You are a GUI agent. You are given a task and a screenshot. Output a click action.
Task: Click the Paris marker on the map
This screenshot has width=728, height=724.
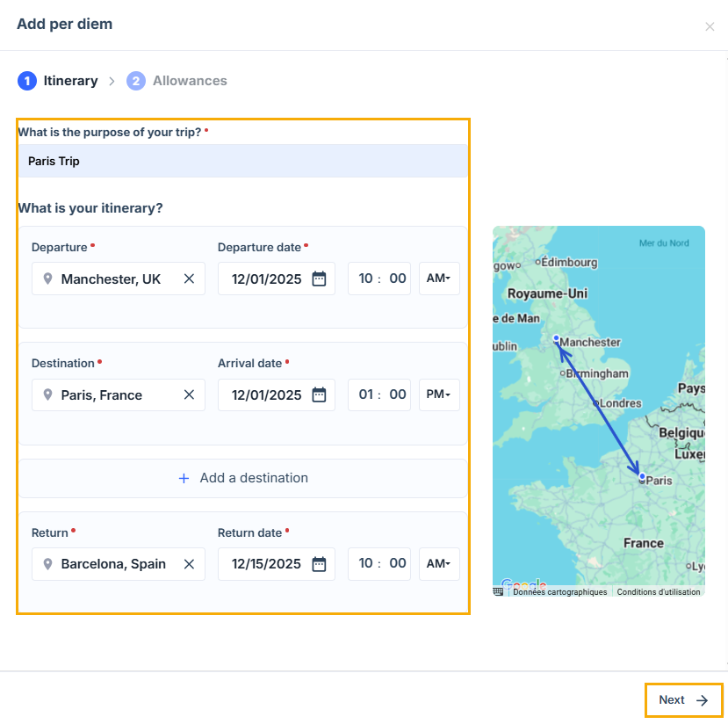643,476
